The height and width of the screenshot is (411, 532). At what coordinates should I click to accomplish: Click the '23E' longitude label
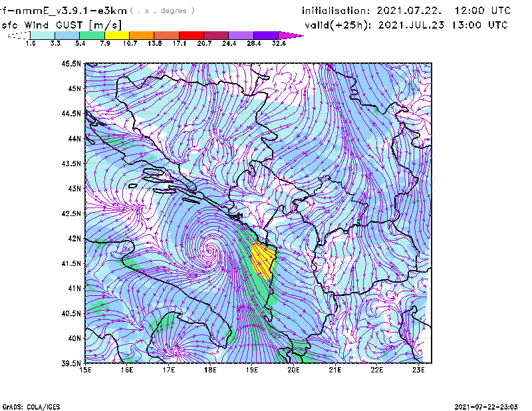[x=418, y=370]
